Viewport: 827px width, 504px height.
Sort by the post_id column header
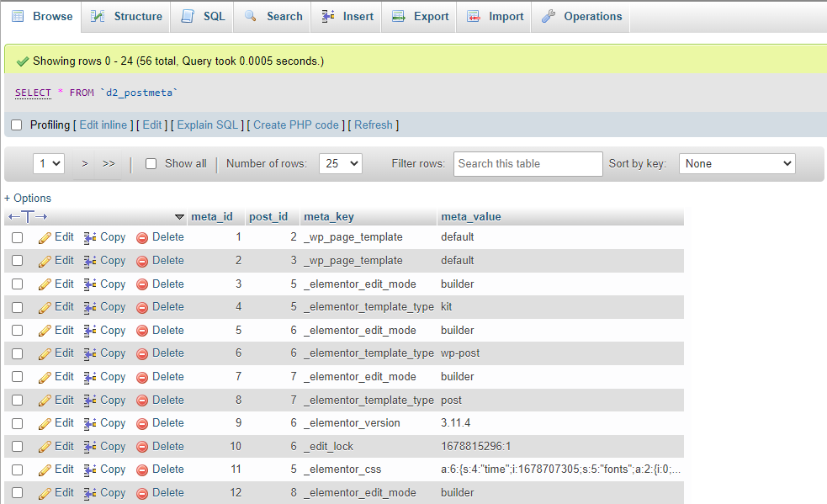[x=268, y=217]
